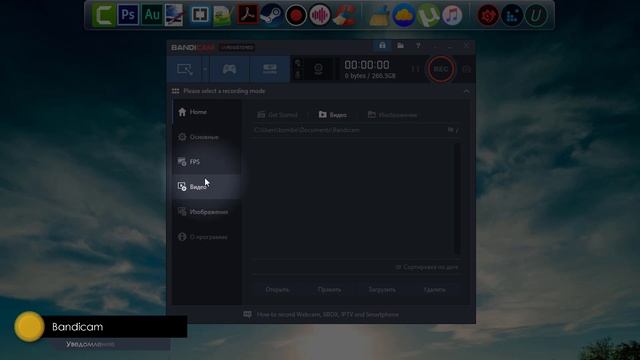This screenshot has height=360, width=640.
Task: Launch Camtasia from the dock
Action: pyautogui.click(x=103, y=15)
